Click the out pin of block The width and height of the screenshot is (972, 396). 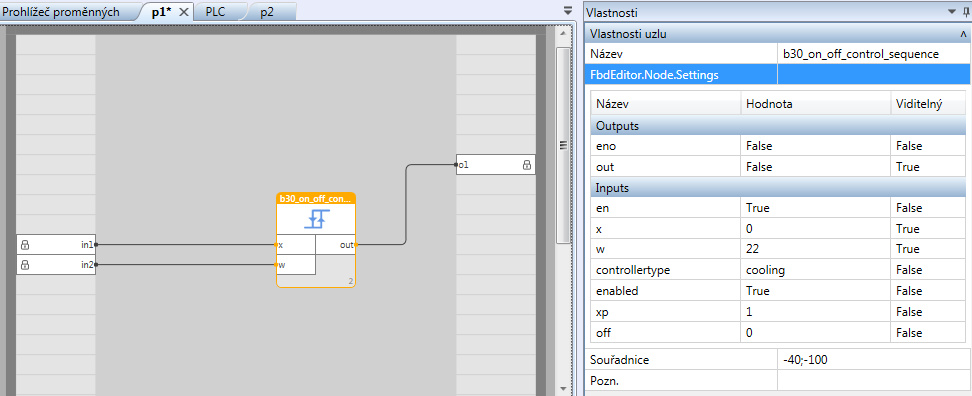click(x=356, y=245)
